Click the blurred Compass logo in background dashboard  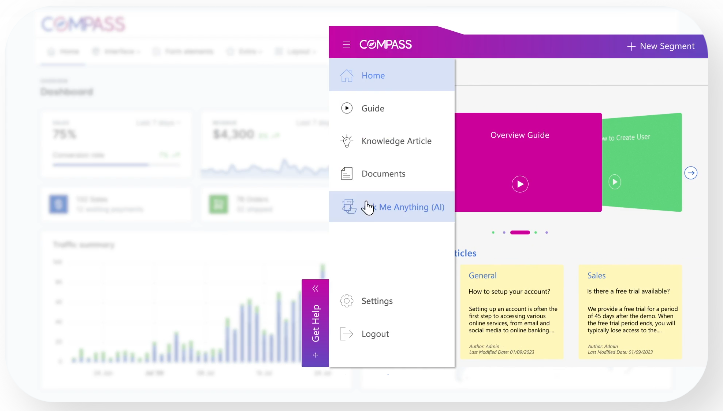click(x=83, y=24)
